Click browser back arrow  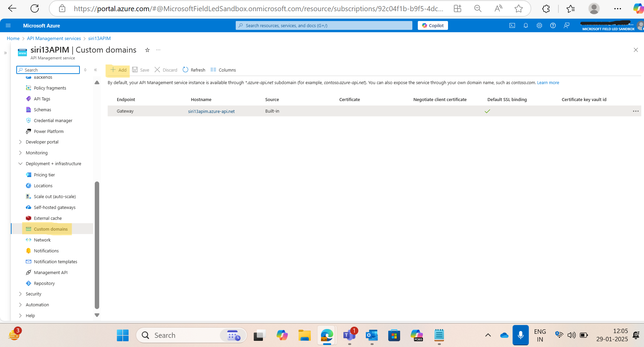point(12,8)
